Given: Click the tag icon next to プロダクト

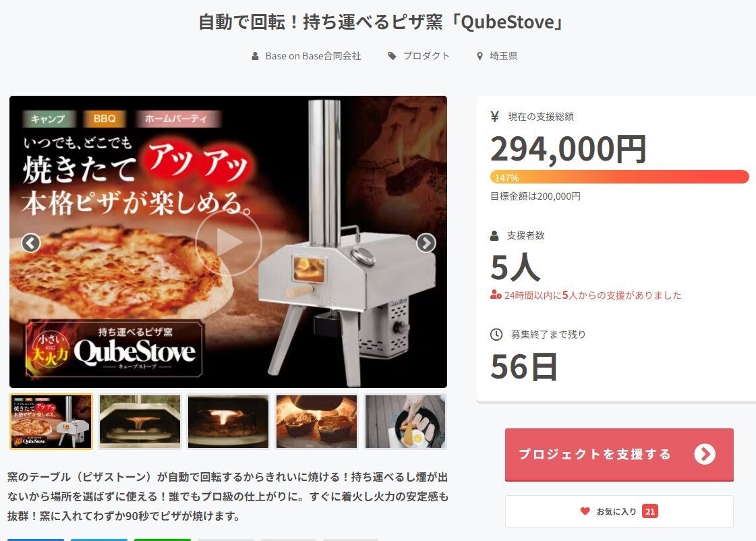Looking at the screenshot, I should [x=392, y=56].
